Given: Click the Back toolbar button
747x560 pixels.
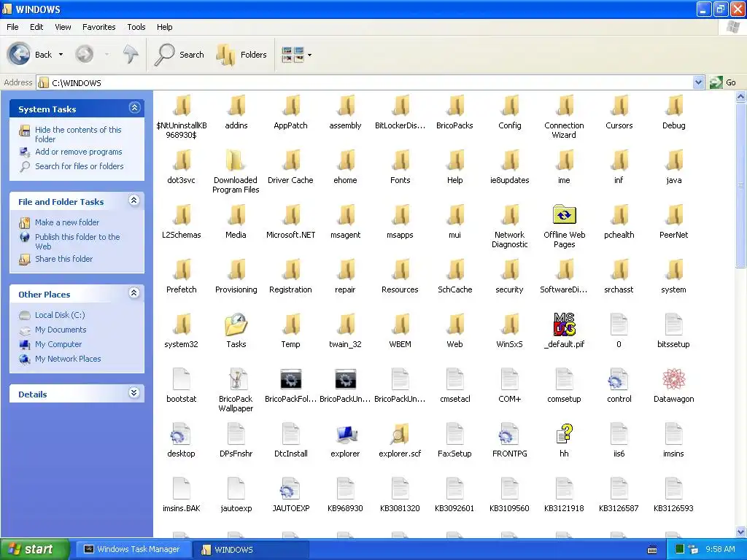Looking at the screenshot, I should 29,54.
